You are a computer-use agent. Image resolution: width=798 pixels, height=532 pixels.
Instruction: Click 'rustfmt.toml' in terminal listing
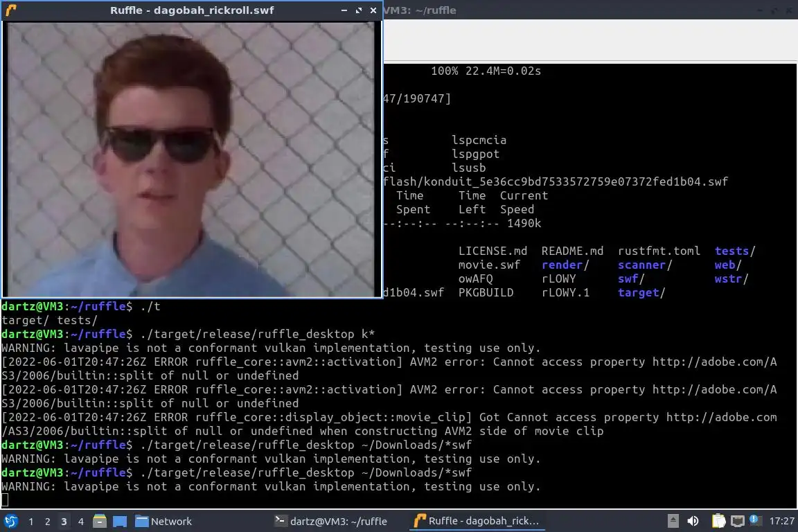(x=659, y=251)
